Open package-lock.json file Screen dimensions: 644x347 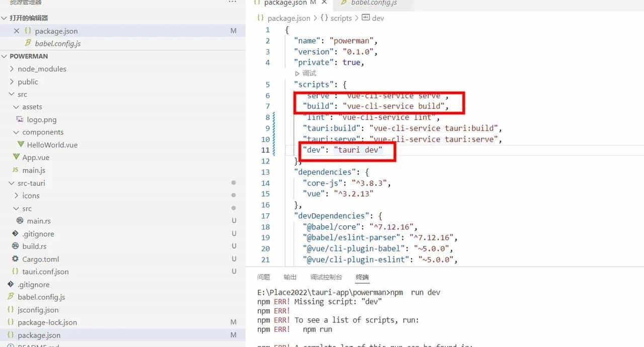[x=47, y=322]
